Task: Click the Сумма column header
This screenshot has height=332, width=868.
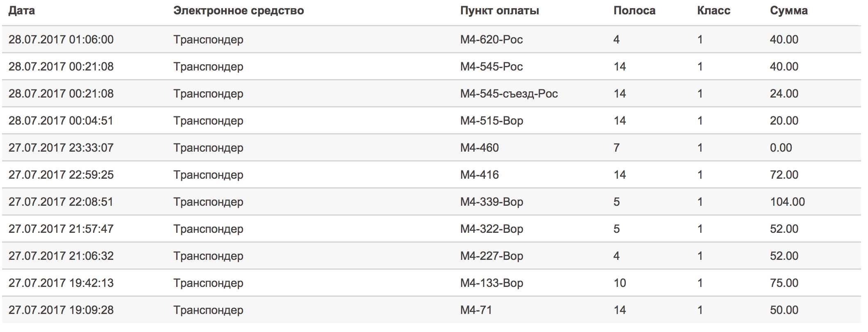Action: [788, 11]
